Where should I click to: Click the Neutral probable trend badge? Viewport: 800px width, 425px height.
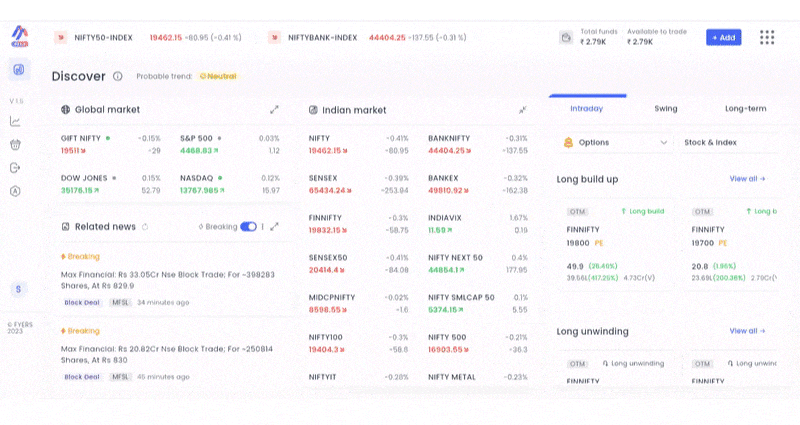218,76
